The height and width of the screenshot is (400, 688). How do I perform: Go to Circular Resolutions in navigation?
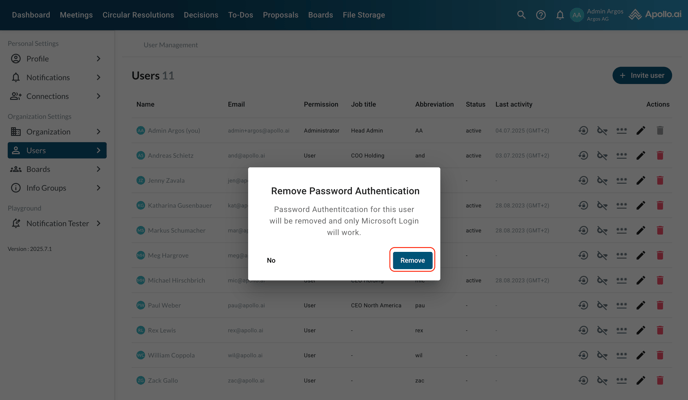coord(138,15)
